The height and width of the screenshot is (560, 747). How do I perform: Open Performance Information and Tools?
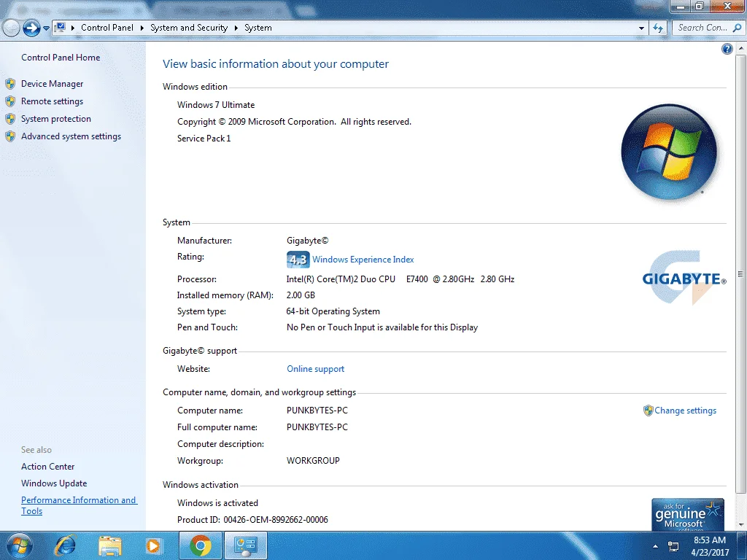pyautogui.click(x=79, y=506)
